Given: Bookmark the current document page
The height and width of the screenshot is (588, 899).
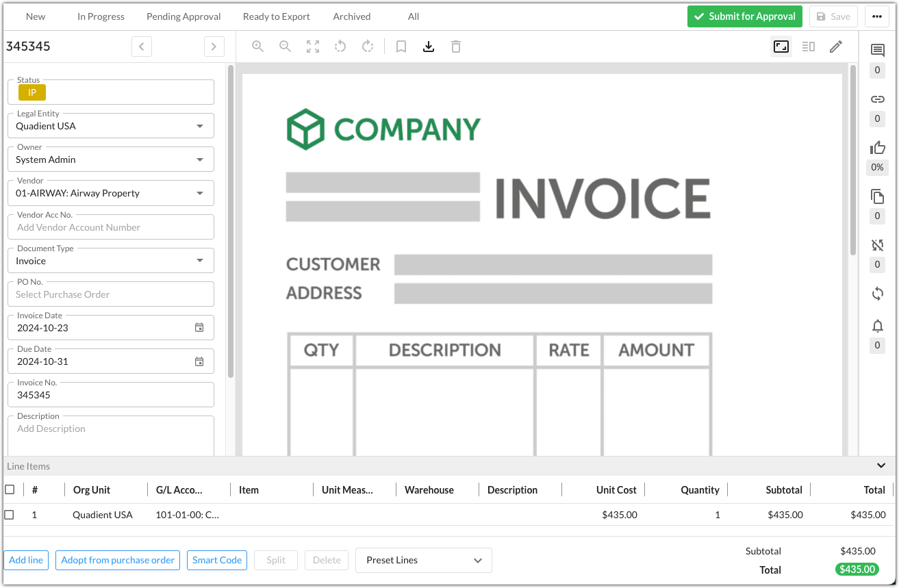Looking at the screenshot, I should point(401,47).
